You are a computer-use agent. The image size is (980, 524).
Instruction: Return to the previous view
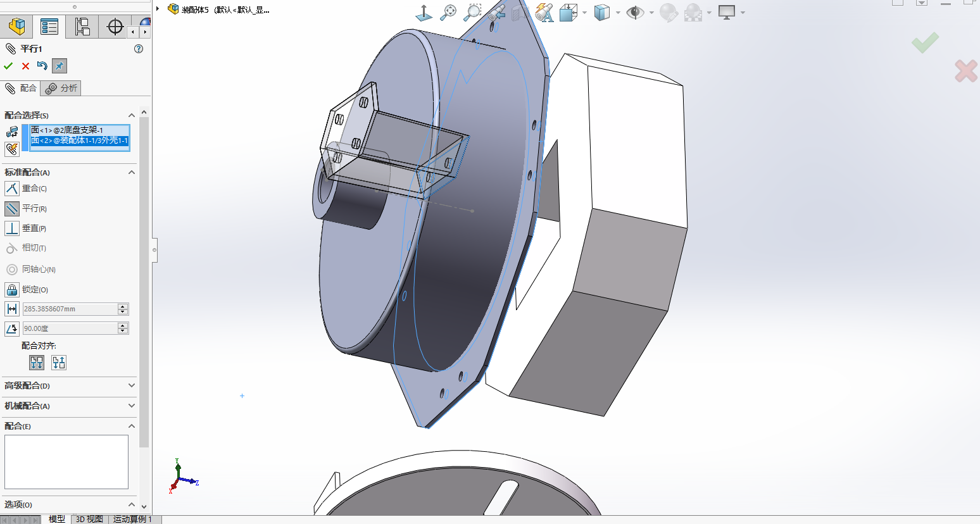tap(496, 12)
